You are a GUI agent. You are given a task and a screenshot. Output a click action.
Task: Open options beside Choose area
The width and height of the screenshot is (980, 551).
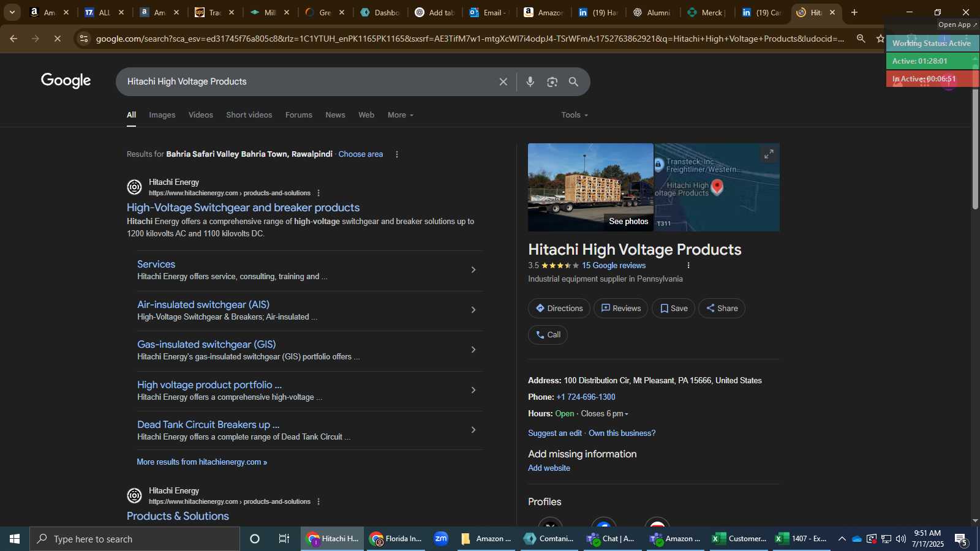pyautogui.click(x=397, y=154)
